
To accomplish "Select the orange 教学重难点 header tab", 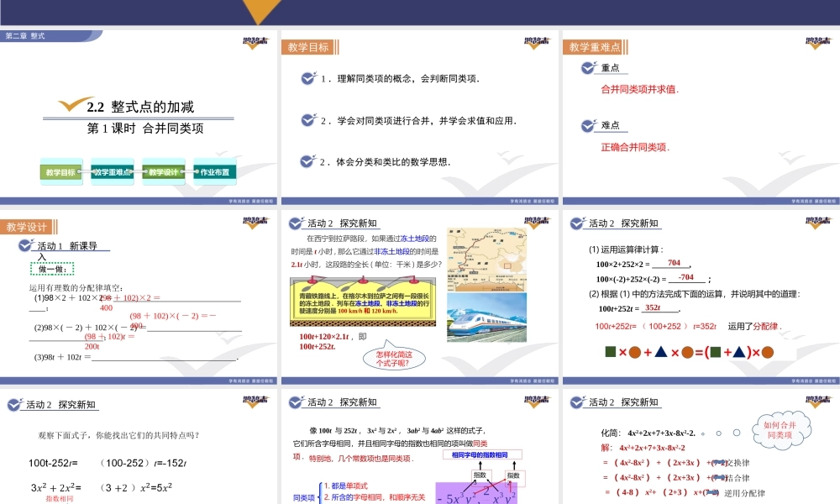I will pyautogui.click(x=595, y=47).
